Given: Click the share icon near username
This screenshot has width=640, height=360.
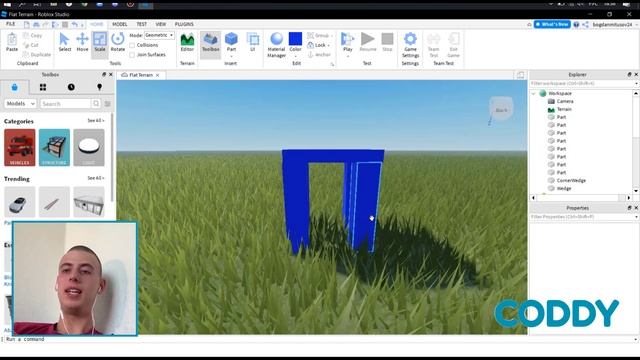Looking at the screenshot, I should click(x=585, y=24).
